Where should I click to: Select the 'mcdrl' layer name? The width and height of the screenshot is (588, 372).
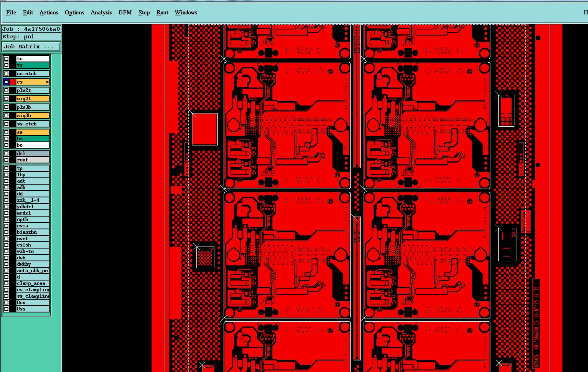click(x=32, y=213)
